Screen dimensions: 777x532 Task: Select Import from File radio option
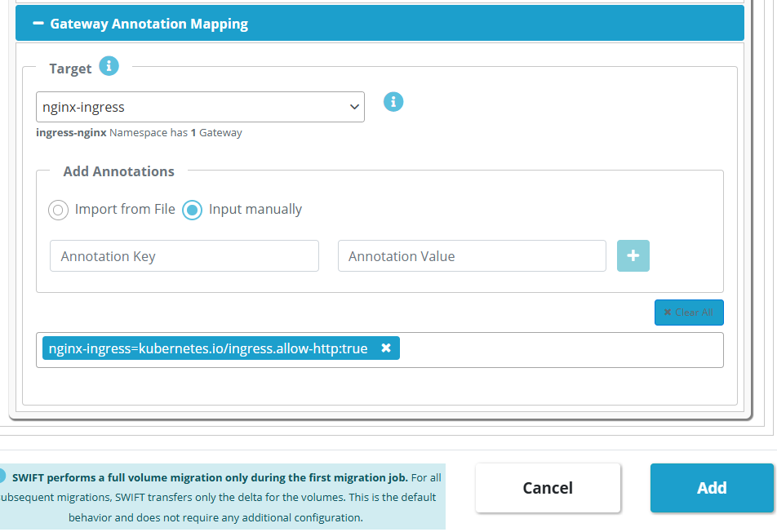[x=58, y=210]
